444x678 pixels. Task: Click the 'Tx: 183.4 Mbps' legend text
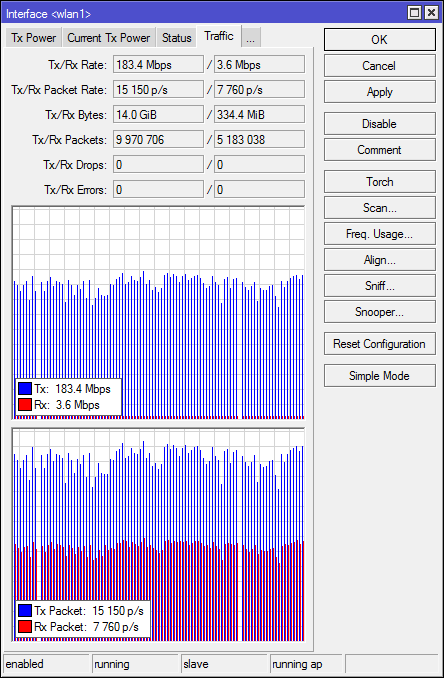tap(72, 389)
